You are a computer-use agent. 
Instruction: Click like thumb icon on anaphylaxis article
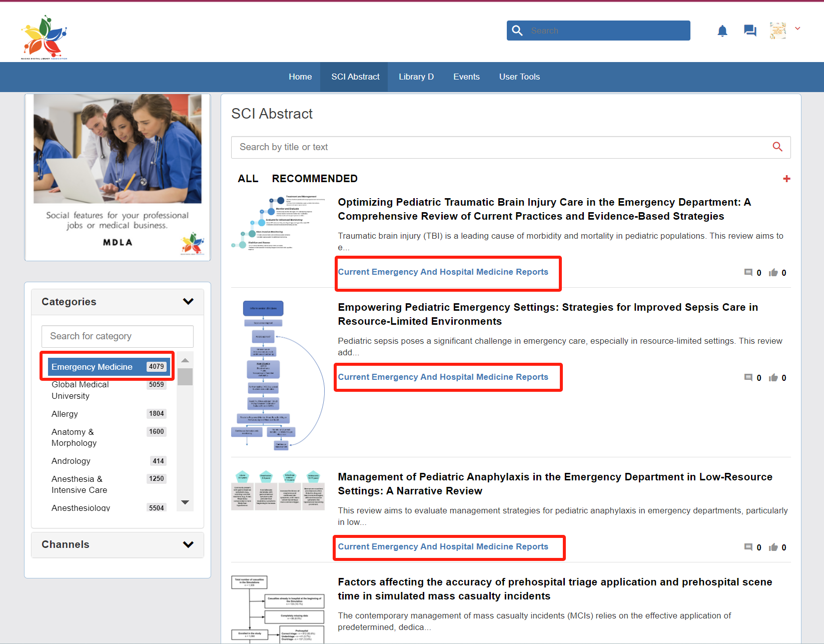click(x=773, y=547)
